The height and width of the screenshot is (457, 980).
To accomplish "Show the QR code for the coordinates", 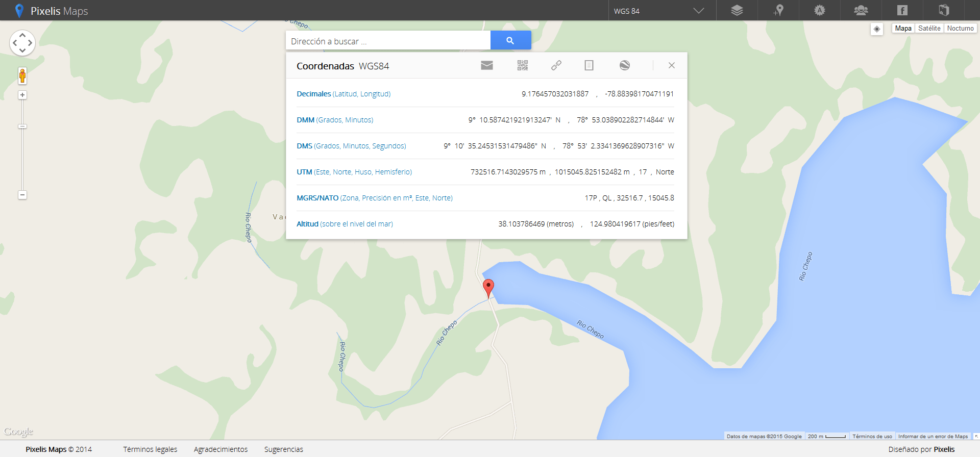I will [x=523, y=65].
